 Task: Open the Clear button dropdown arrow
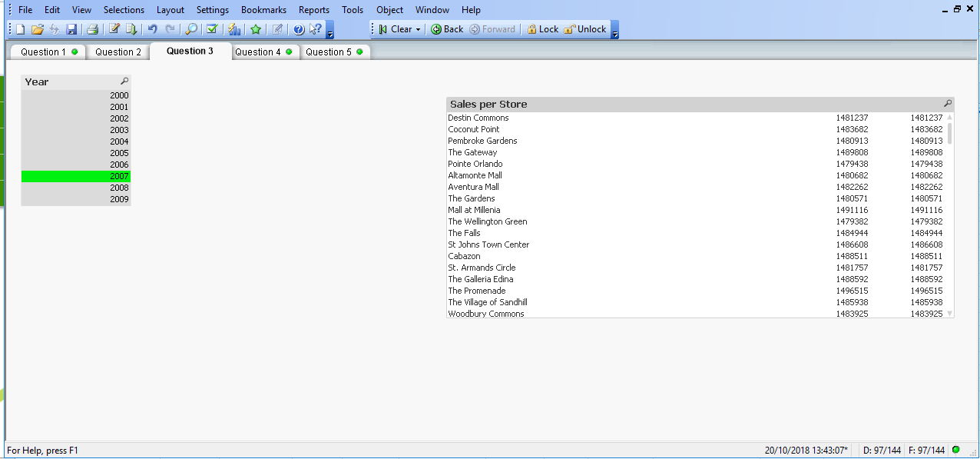pos(419,28)
